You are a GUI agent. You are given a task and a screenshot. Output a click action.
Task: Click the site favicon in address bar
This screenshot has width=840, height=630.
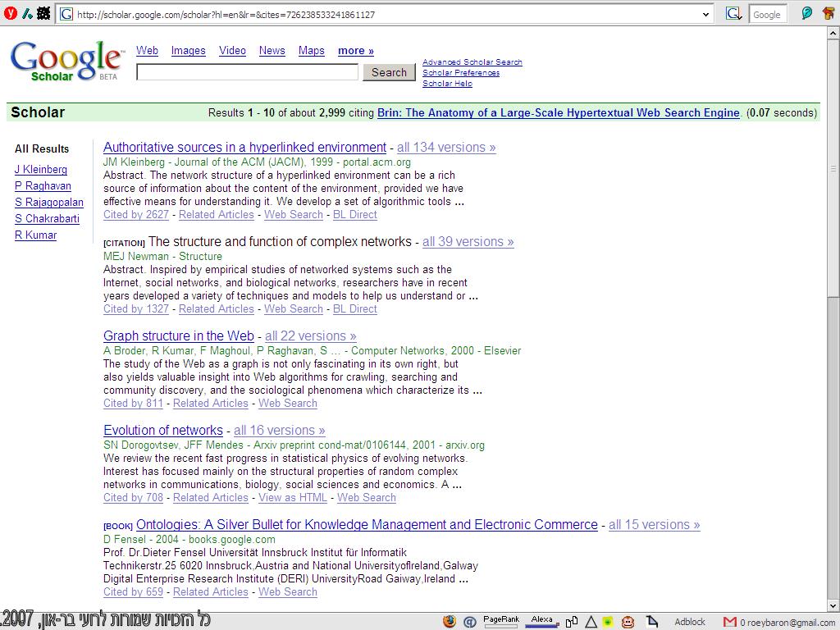point(66,14)
